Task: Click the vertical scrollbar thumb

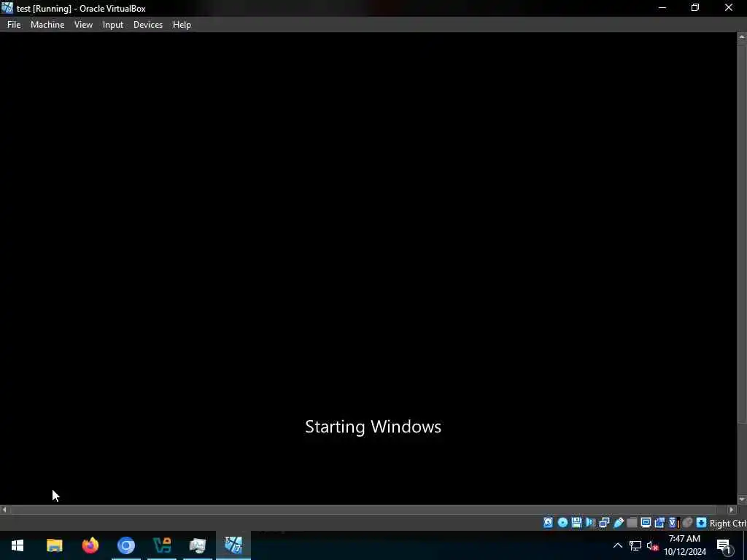Action: [x=742, y=232]
